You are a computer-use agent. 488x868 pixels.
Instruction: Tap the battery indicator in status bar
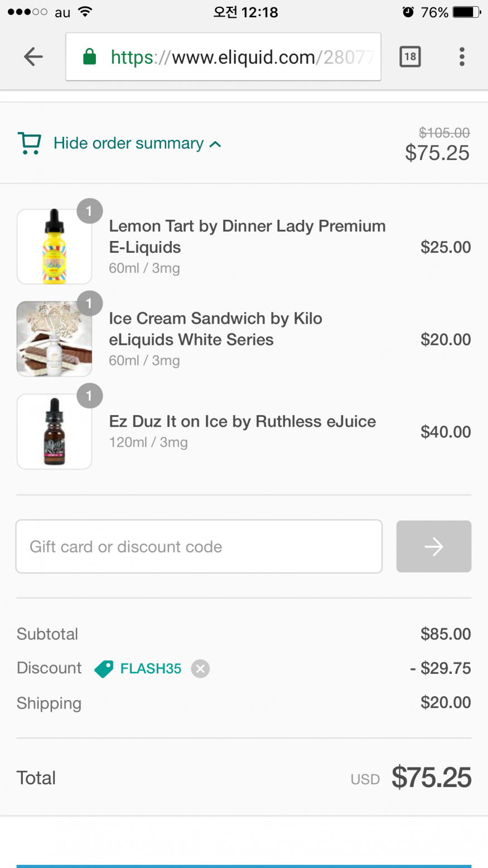click(466, 12)
